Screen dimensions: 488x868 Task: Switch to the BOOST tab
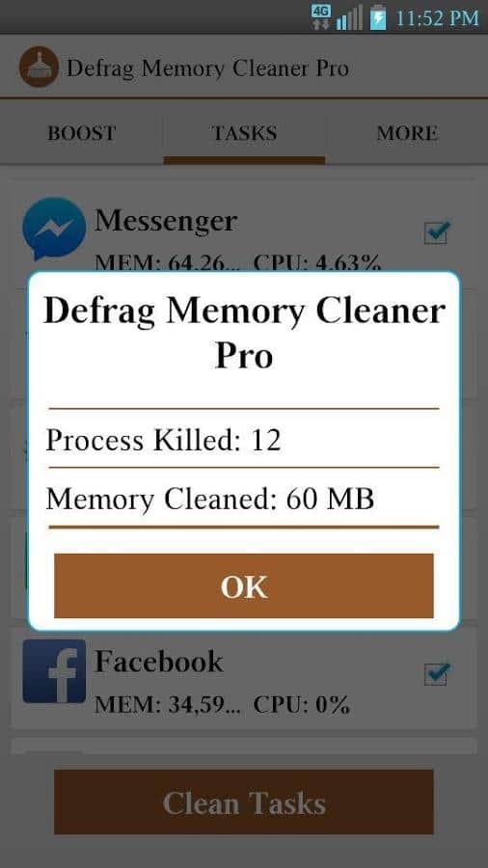point(82,133)
